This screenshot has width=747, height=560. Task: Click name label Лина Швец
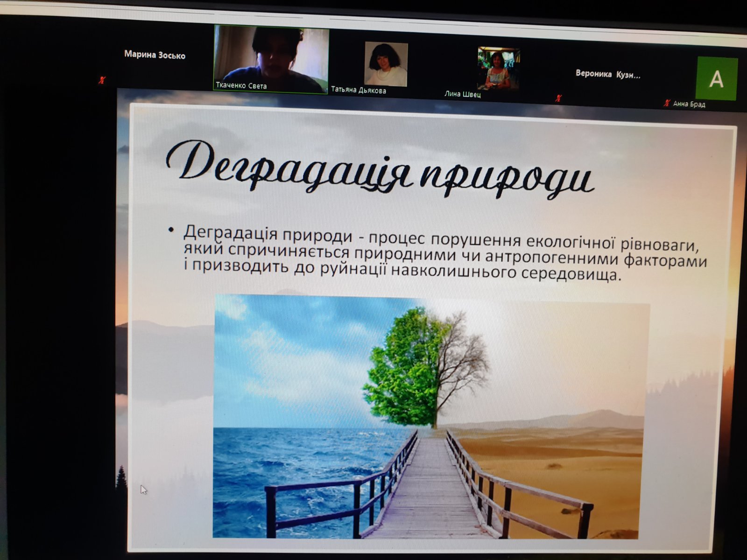[x=462, y=94]
